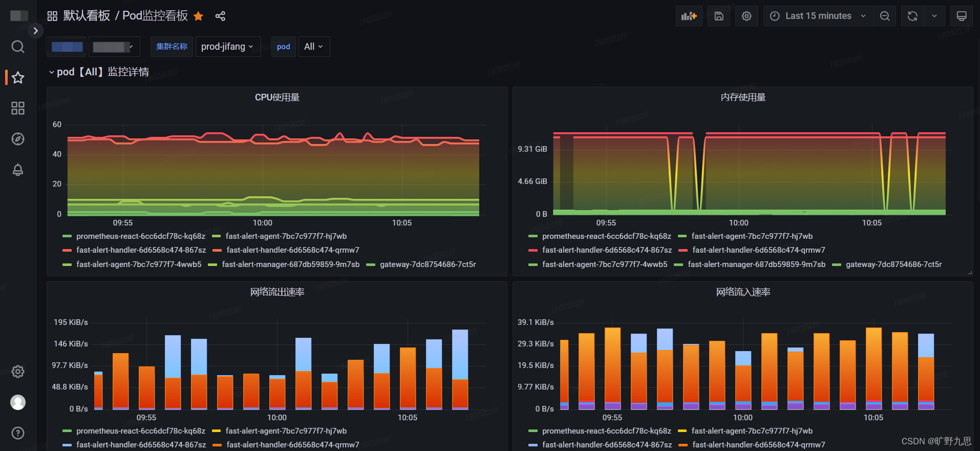Toggle fast-alert-agent-hj7wb series in CPU legend

pyautogui.click(x=286, y=236)
